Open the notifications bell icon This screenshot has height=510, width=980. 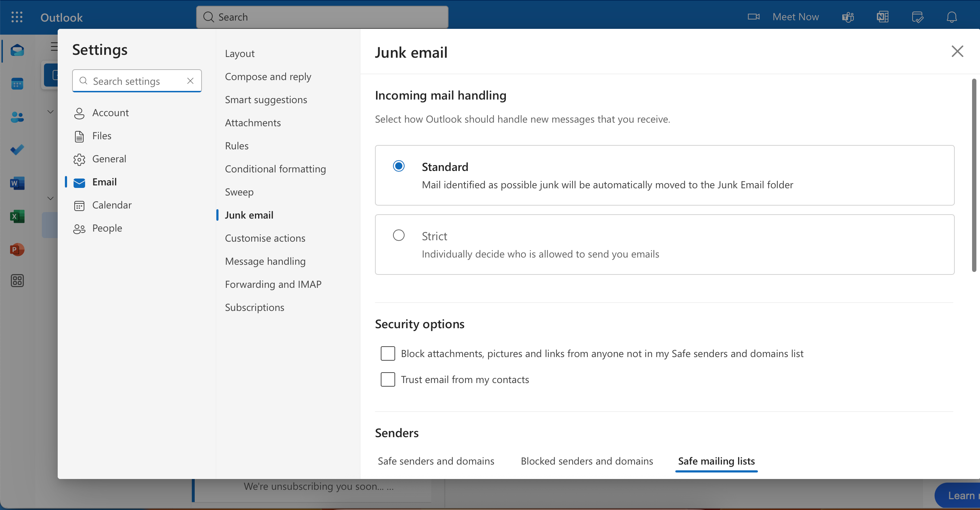[x=952, y=17]
